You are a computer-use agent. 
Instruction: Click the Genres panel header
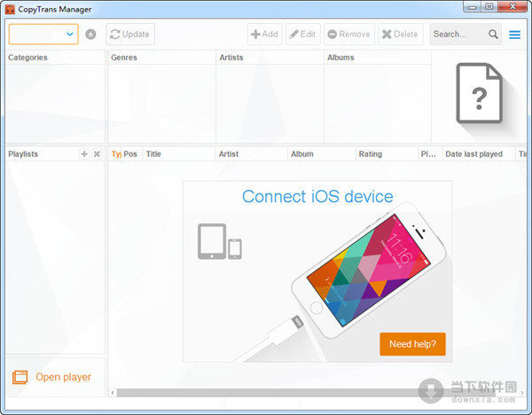(x=162, y=58)
